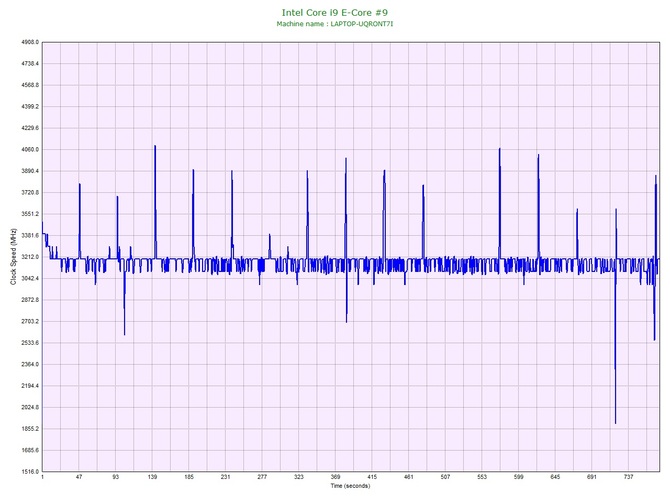Select the x-axis tick label '93'
Screen dimensions: 670x503
116,477
